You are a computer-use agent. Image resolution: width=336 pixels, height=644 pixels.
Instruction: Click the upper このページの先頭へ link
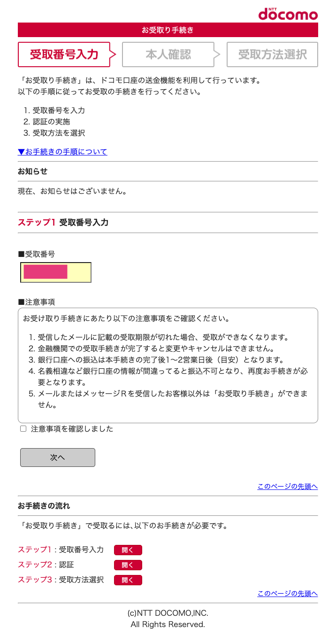point(288,486)
